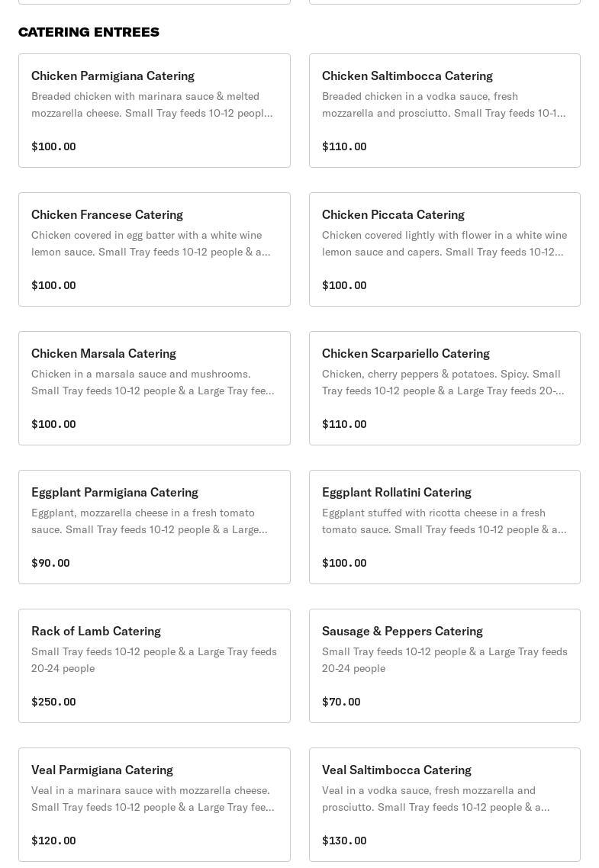The height and width of the screenshot is (868, 599).
Task: Click the $130.00 Veal Saltimbocca price
Action: pyautogui.click(x=344, y=841)
